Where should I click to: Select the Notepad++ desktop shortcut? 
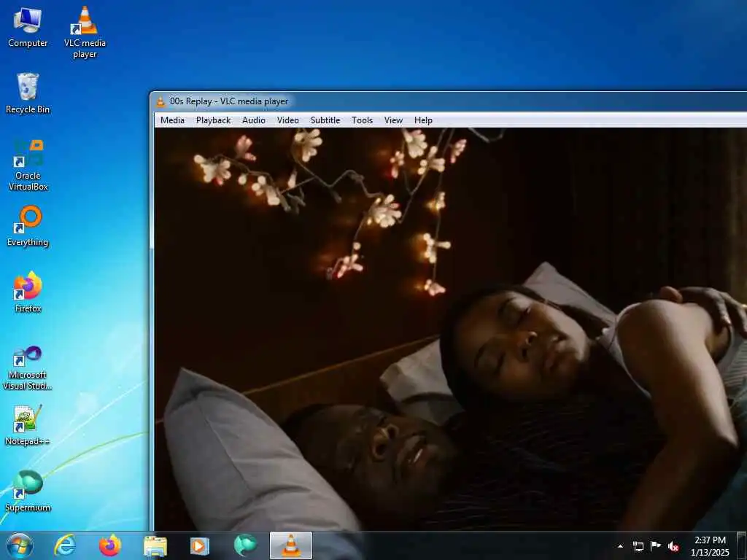point(28,425)
